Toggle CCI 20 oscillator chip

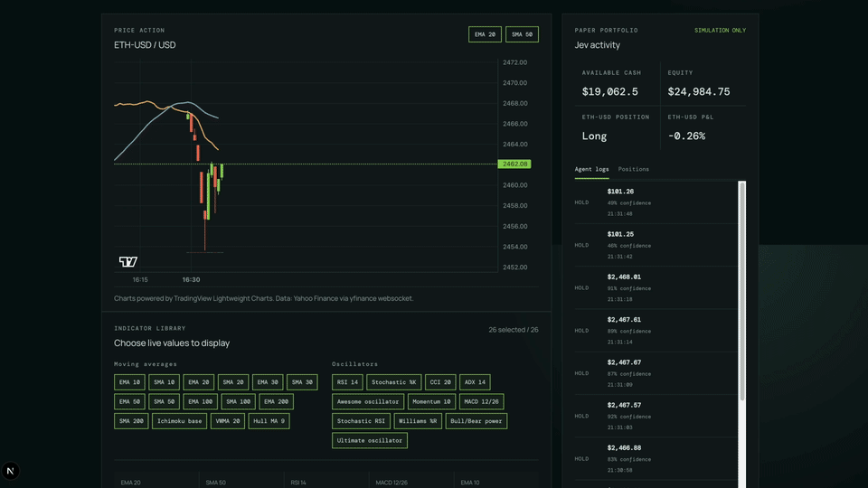[440, 382]
